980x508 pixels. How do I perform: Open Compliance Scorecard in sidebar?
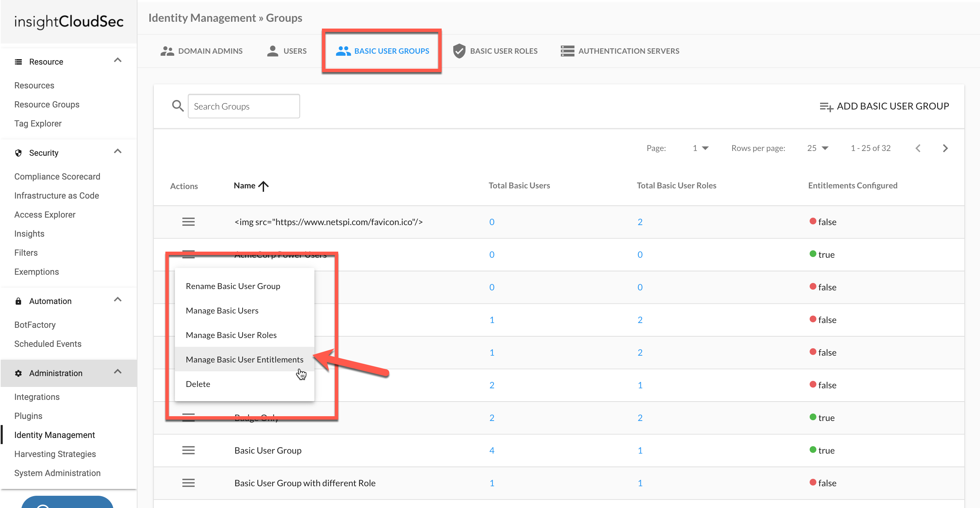point(57,176)
